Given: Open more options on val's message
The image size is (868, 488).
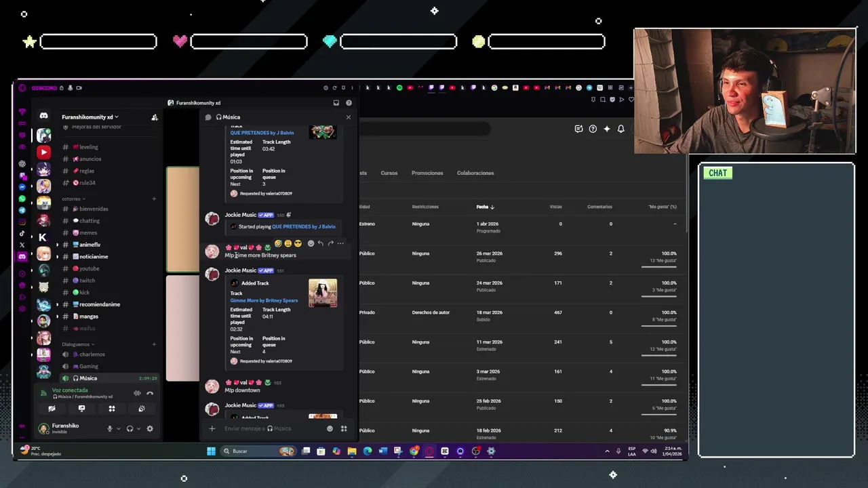Looking at the screenshot, I should coord(340,243).
